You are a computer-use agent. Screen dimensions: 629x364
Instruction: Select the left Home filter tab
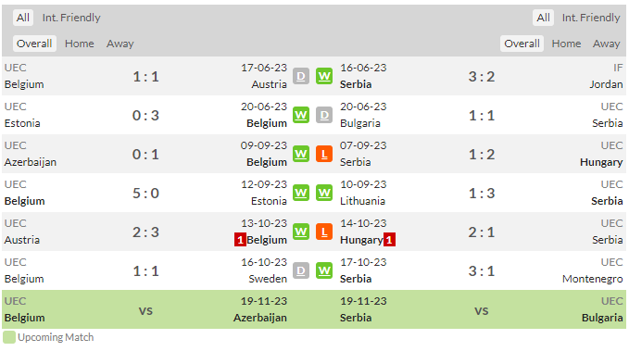coord(80,44)
